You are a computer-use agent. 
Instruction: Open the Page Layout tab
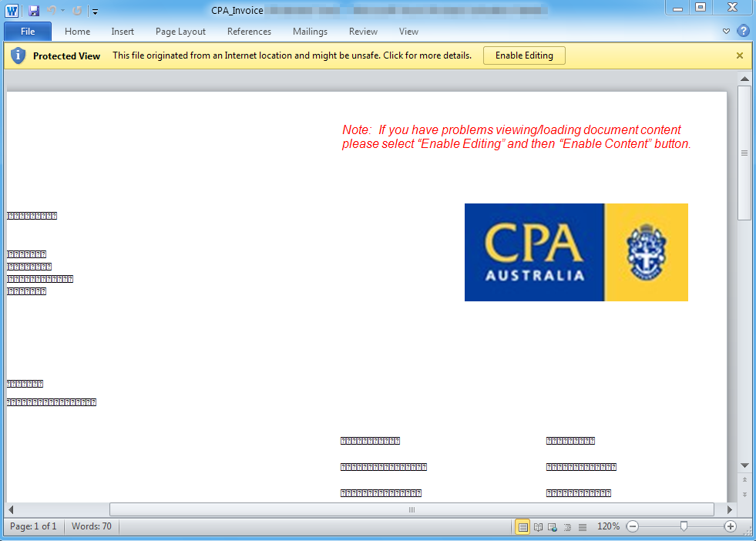point(180,32)
